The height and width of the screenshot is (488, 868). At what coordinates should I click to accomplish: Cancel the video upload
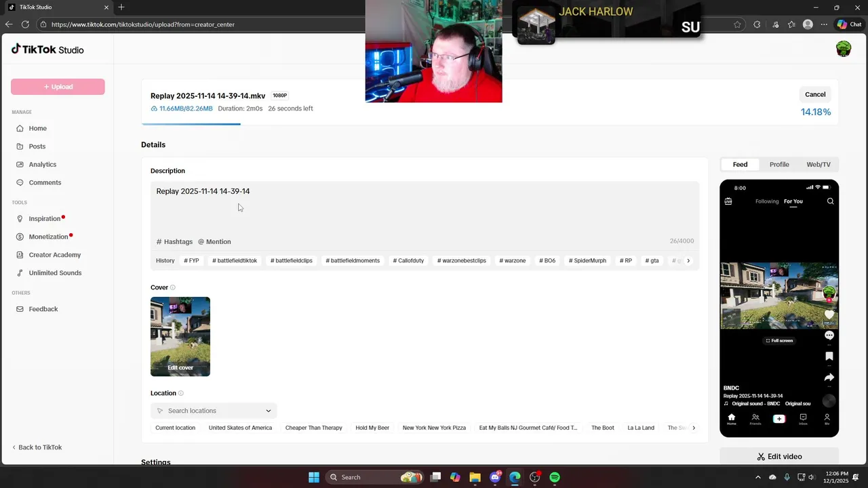click(815, 95)
